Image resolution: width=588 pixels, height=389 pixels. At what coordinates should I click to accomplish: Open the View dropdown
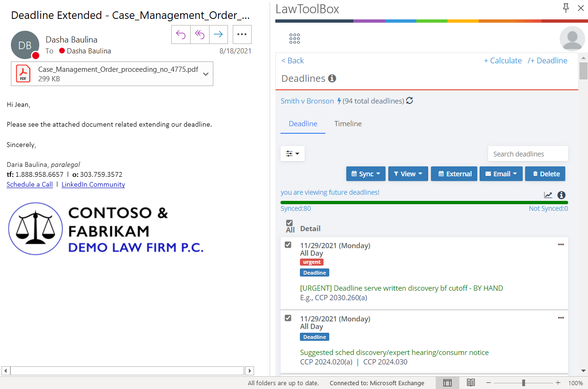coord(408,173)
